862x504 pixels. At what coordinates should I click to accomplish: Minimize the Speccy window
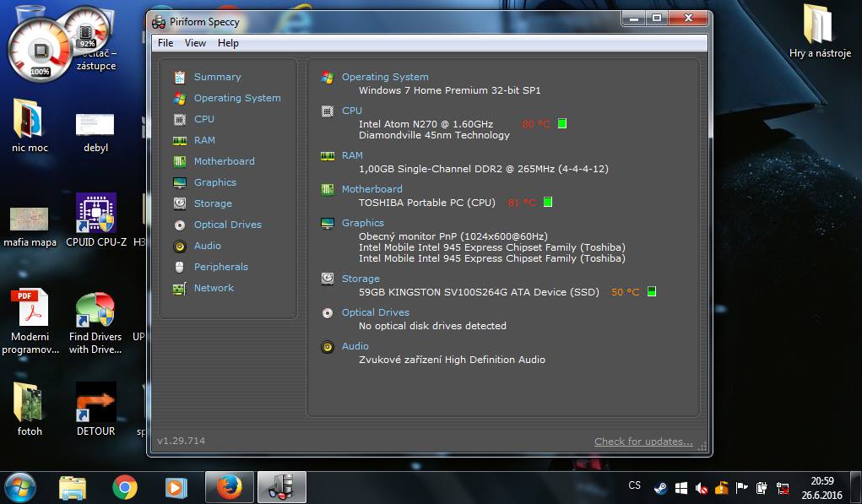tap(634, 18)
